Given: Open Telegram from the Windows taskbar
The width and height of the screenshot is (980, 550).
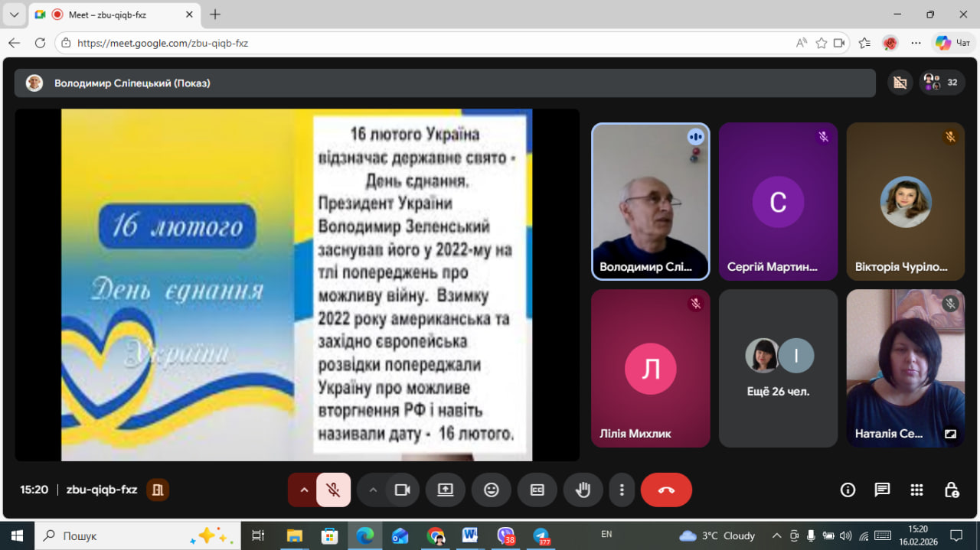Looking at the screenshot, I should coord(542,535).
